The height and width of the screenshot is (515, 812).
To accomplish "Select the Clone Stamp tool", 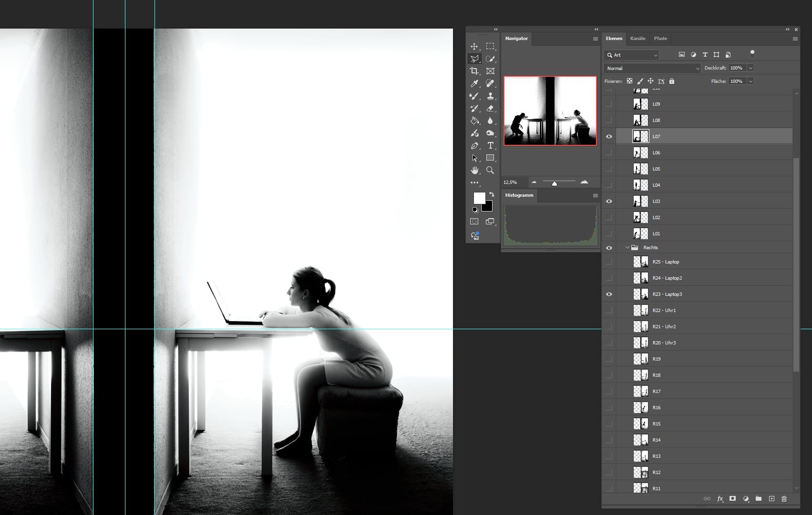I will pyautogui.click(x=490, y=96).
